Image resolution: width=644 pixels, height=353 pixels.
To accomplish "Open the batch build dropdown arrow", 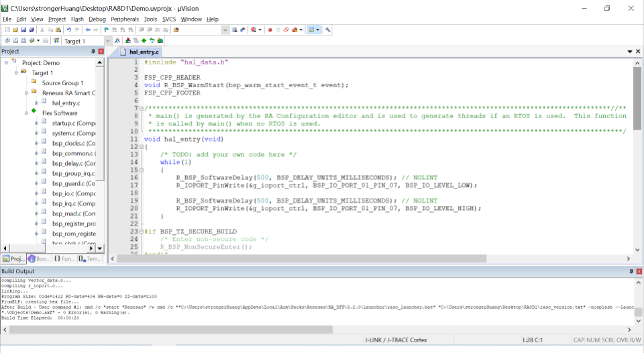I will 38,41.
